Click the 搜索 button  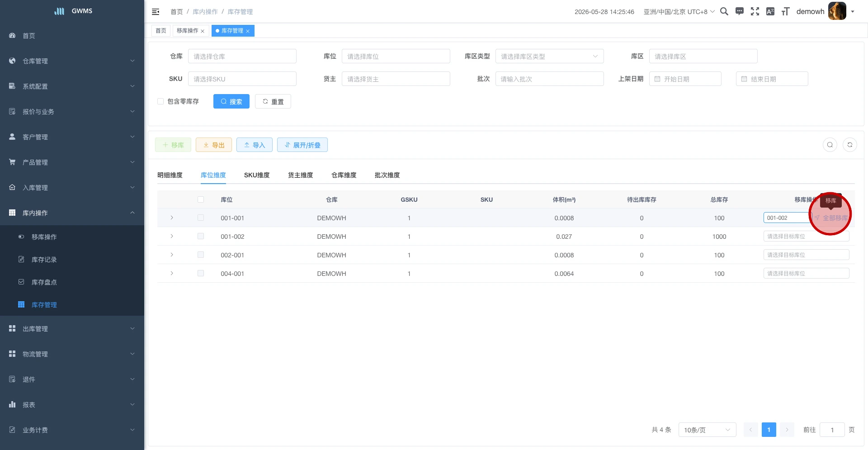click(231, 101)
